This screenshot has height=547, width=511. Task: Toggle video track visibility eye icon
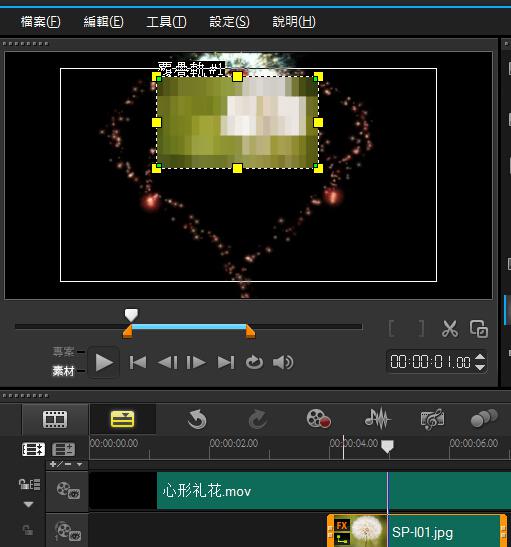[x=68, y=490]
